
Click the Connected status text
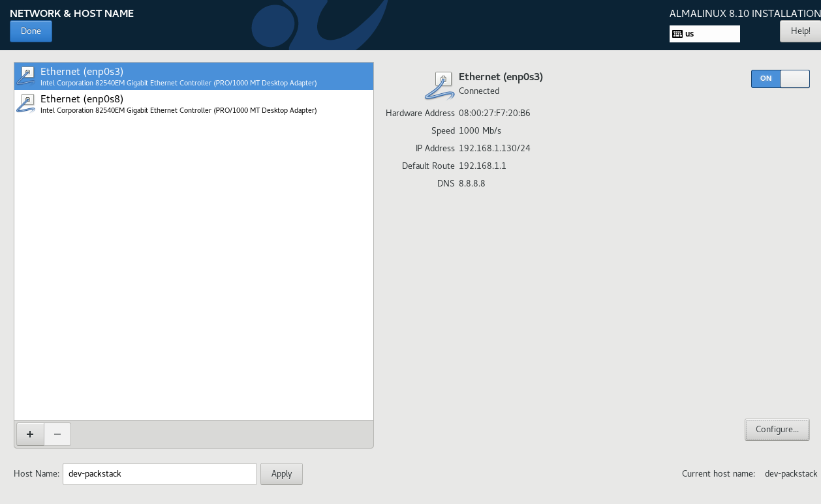[x=479, y=91]
